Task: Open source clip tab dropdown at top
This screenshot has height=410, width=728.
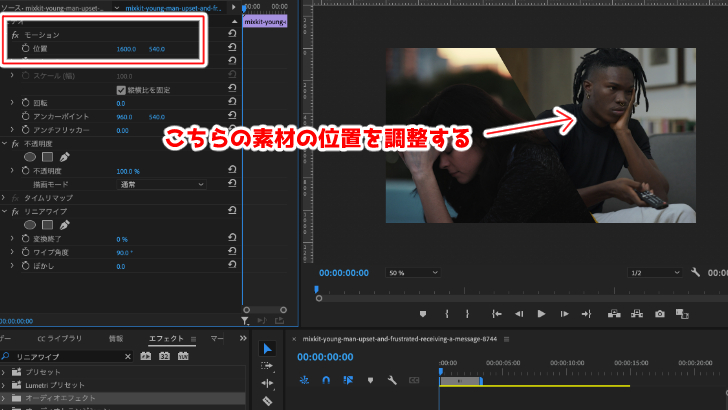Action: [x=117, y=7]
